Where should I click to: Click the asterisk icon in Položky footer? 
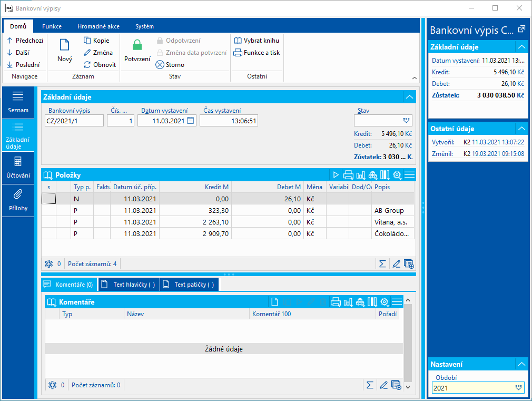[x=49, y=264]
